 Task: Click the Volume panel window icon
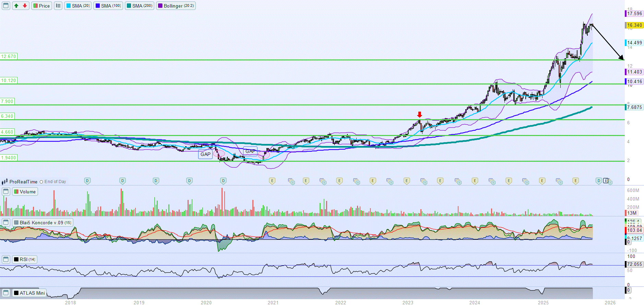(6, 192)
